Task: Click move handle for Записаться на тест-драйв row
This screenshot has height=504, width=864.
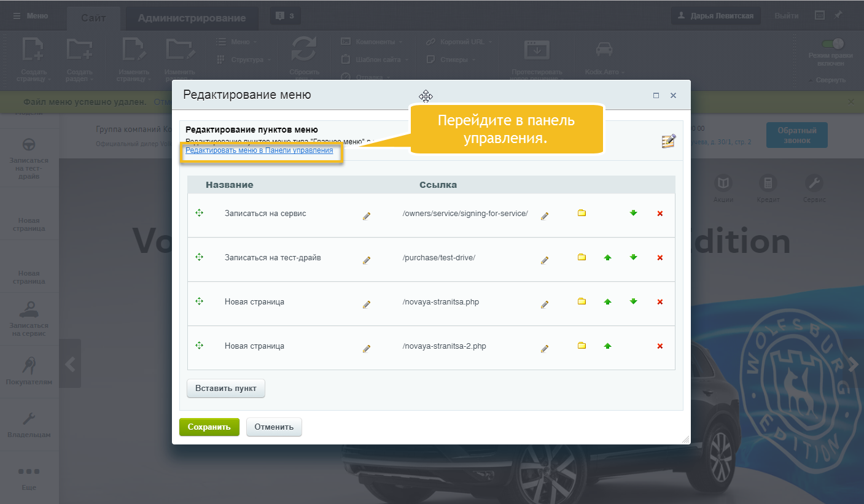Action: (x=199, y=257)
